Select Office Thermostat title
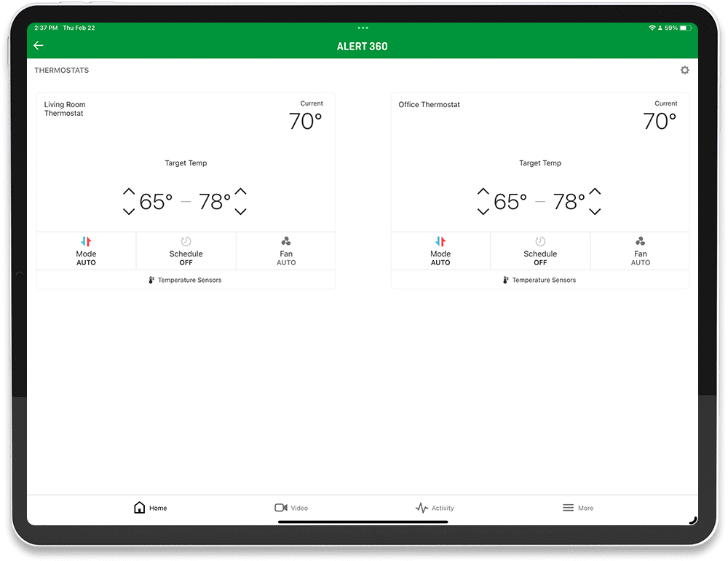 click(x=429, y=105)
